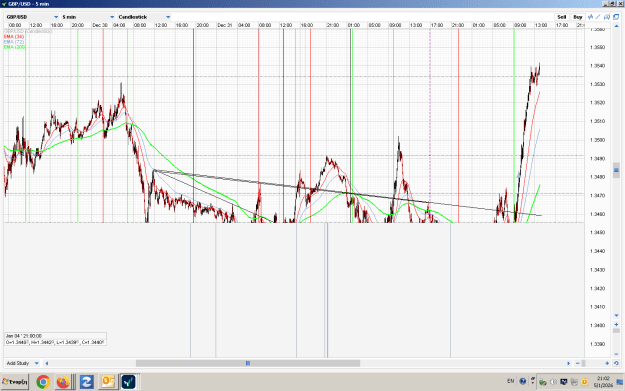Open Outlook from the taskbar
This screenshot has height=391, width=625.
point(108,382)
